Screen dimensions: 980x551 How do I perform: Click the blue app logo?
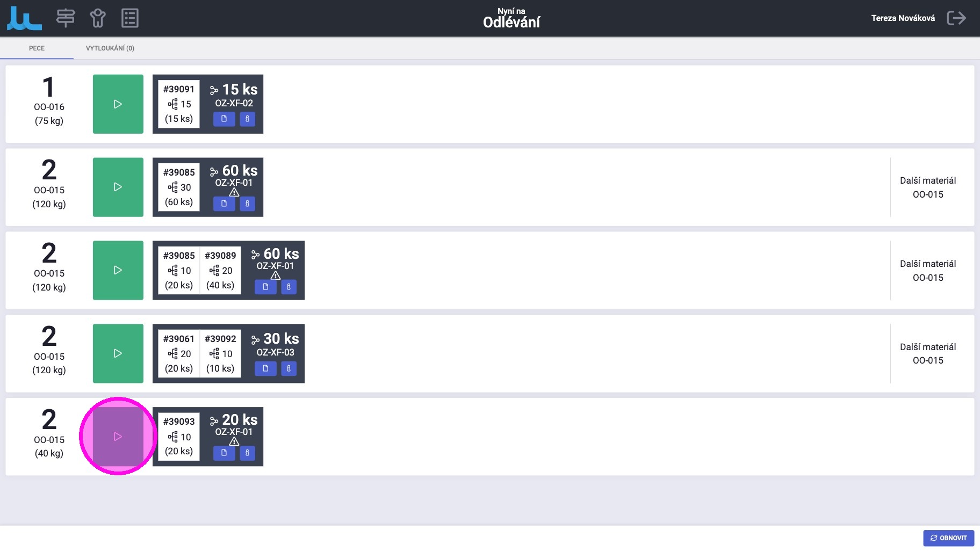(24, 18)
